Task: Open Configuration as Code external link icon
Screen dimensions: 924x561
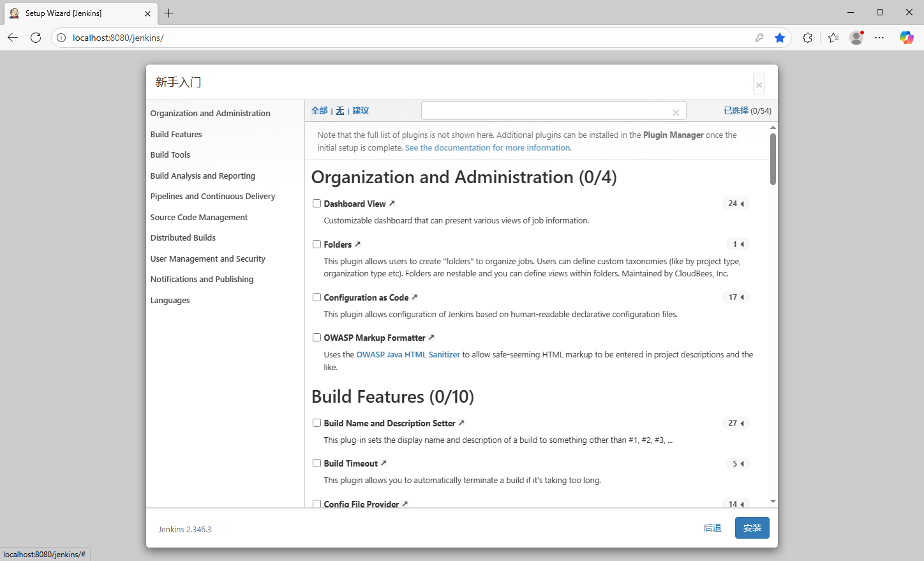Action: [x=414, y=297]
